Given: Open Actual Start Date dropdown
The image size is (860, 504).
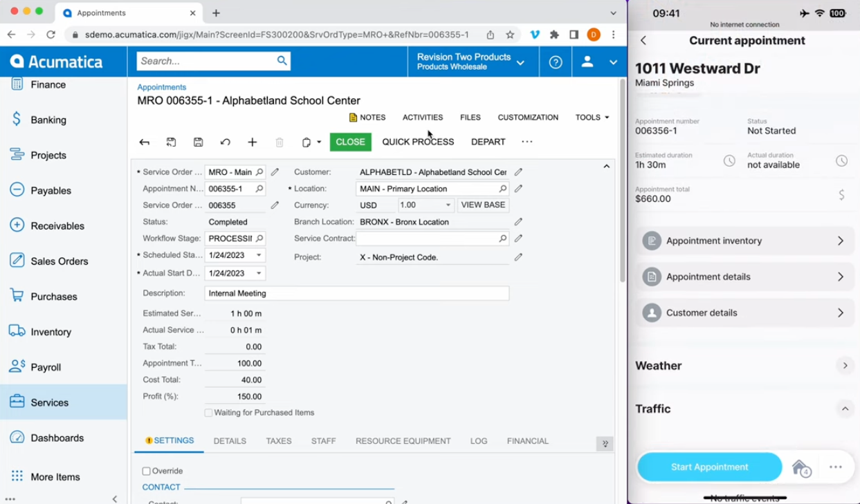Looking at the screenshot, I should 259,273.
